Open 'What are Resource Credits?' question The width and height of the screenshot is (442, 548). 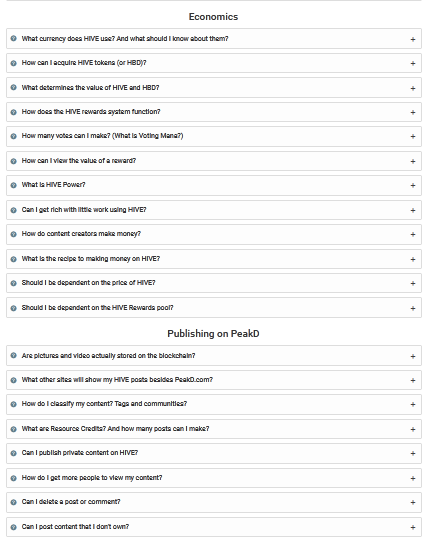point(214,429)
